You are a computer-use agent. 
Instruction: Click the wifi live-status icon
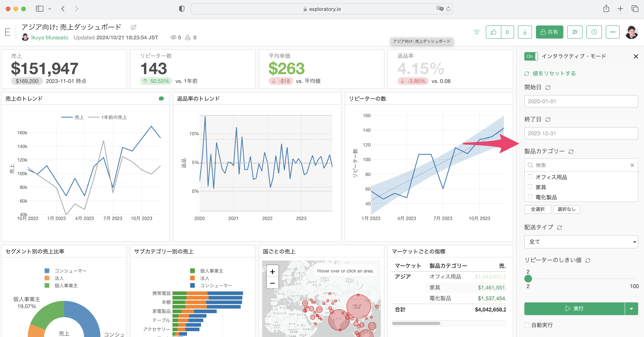pos(476,32)
